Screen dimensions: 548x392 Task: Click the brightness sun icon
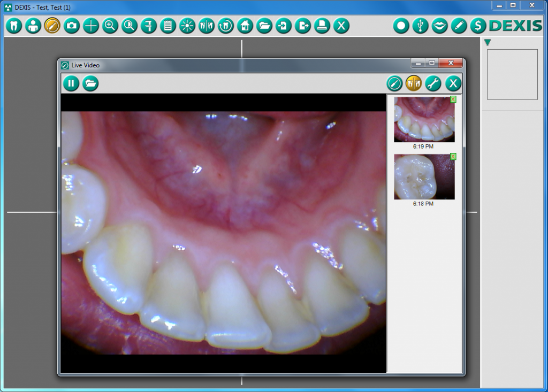click(187, 26)
